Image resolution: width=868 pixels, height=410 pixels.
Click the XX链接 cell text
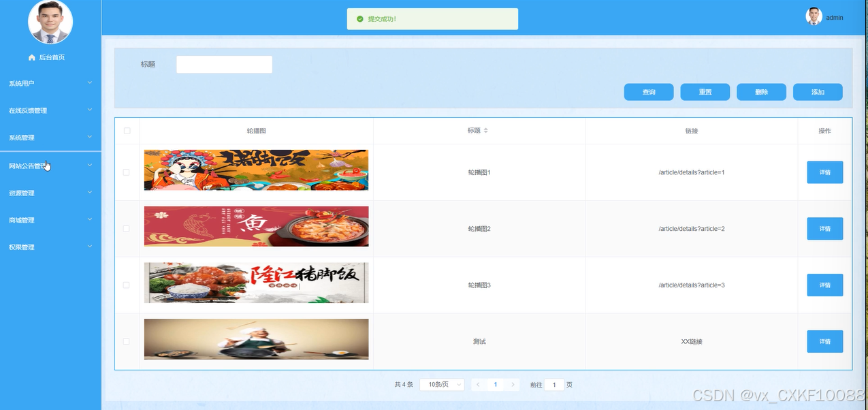[692, 341]
